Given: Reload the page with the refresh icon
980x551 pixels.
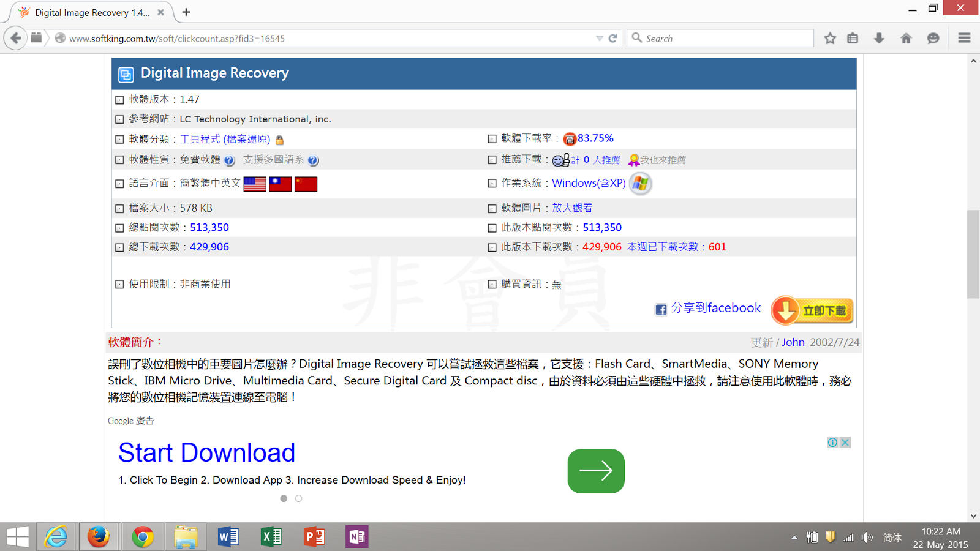Looking at the screenshot, I should pos(612,38).
